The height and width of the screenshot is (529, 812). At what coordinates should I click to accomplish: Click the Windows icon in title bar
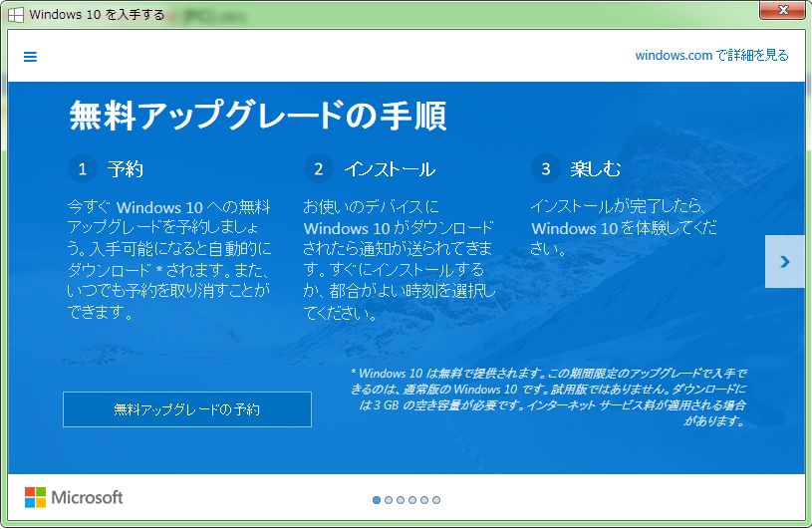click(16, 15)
